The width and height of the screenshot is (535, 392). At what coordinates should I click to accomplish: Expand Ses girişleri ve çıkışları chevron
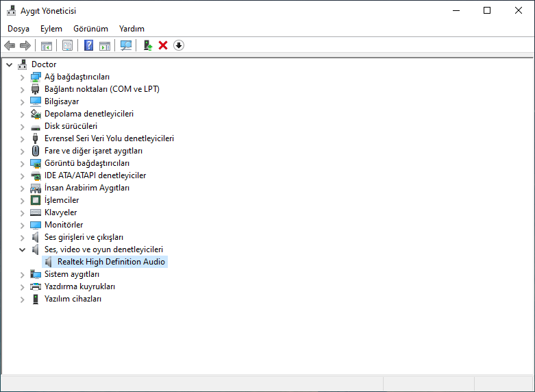[x=22, y=238]
